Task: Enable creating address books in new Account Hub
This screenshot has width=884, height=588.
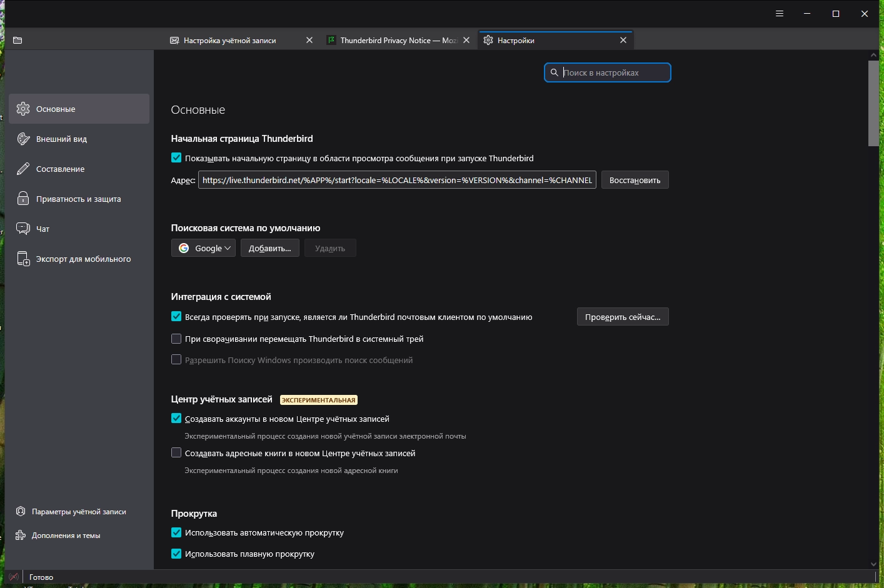Action: click(x=176, y=453)
